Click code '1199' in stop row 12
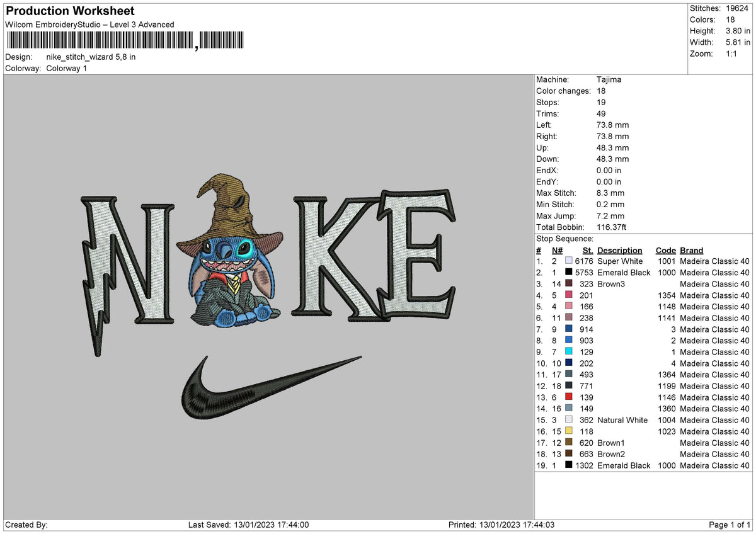 (666, 386)
